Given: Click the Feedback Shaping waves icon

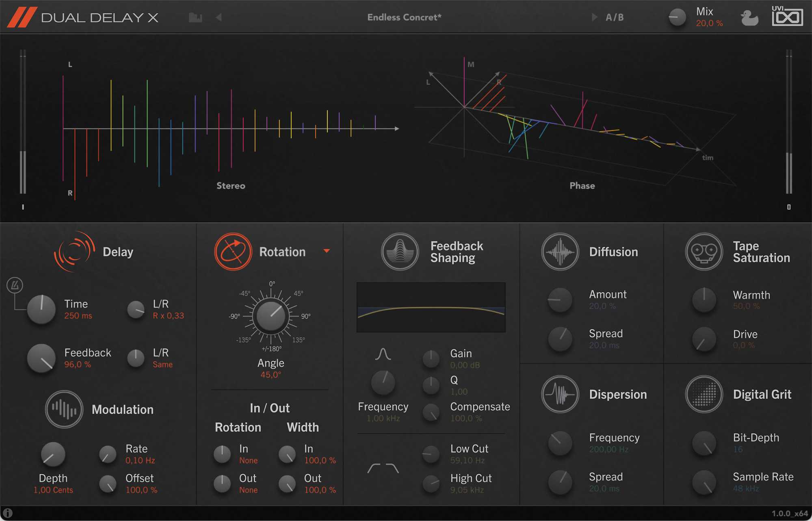Looking at the screenshot, I should [400, 252].
